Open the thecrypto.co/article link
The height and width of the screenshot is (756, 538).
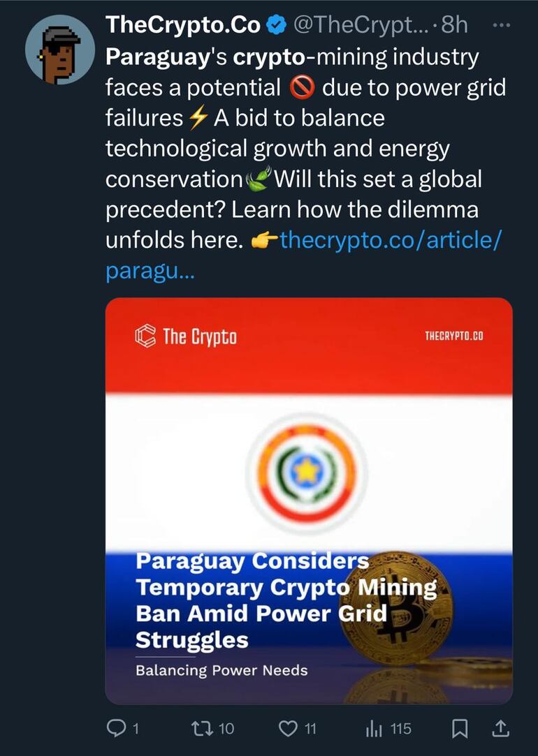pos(390,240)
